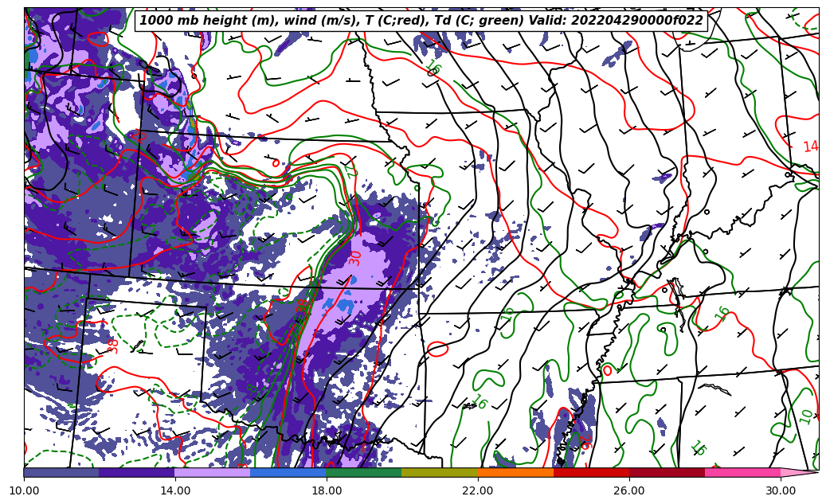Select the 14.00 colorbar tick label

pos(175,490)
